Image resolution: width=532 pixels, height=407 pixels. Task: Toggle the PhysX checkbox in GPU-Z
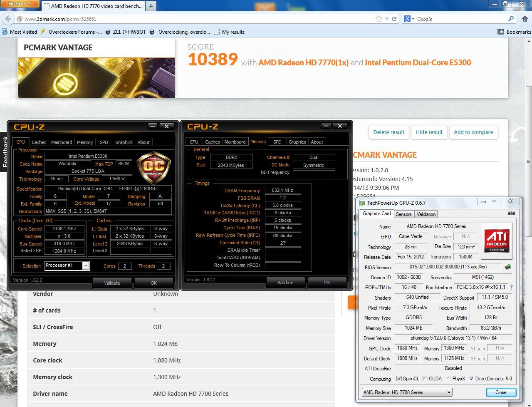[448, 379]
